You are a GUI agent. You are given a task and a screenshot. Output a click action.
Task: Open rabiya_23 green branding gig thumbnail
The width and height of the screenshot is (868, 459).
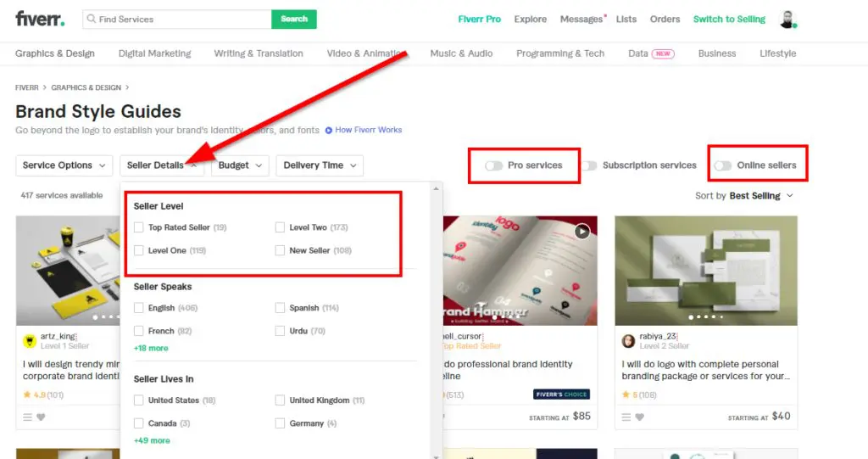706,271
